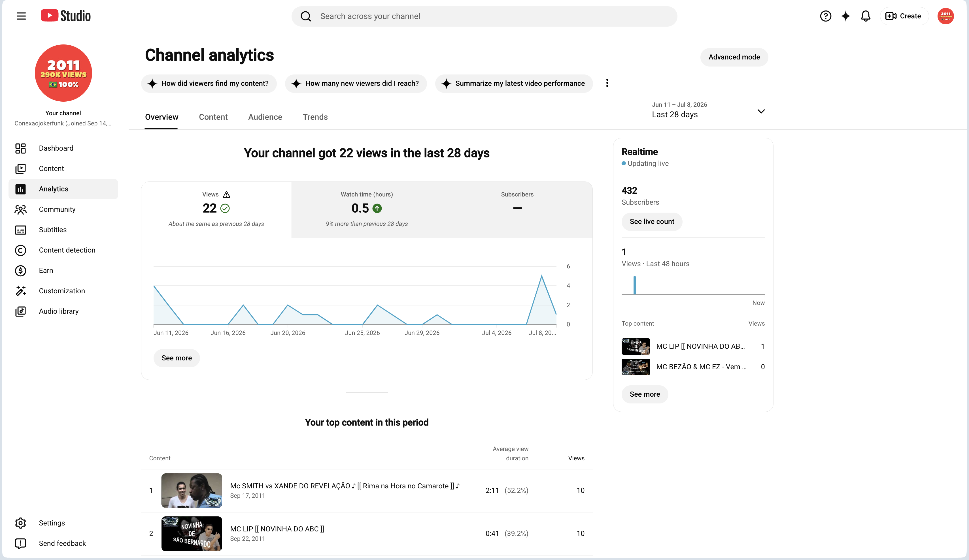Screen dimensions: 969x560
Task: Open notifications bell
Action: [x=865, y=16]
